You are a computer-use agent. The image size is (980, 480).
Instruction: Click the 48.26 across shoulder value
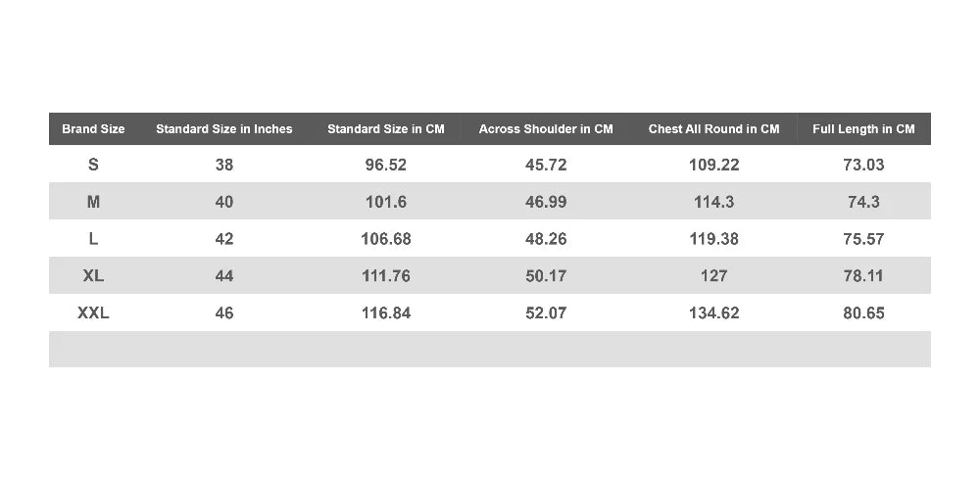(546, 239)
